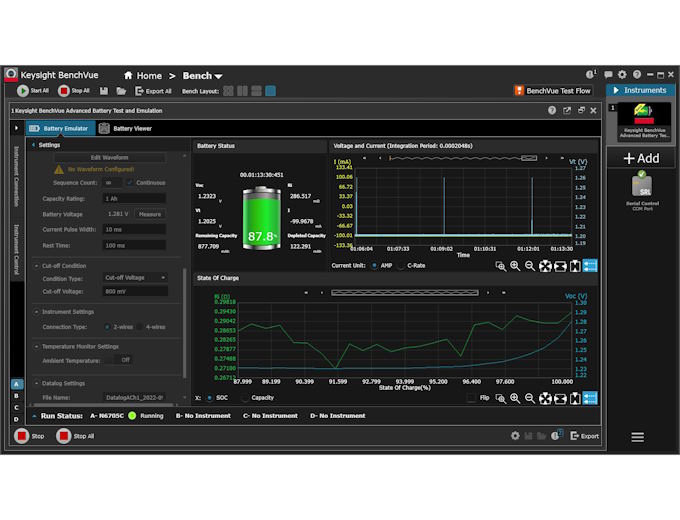Image resolution: width=680 pixels, height=520 pixels.
Task: Collapse the Instrument Settings section
Action: pos(36,312)
